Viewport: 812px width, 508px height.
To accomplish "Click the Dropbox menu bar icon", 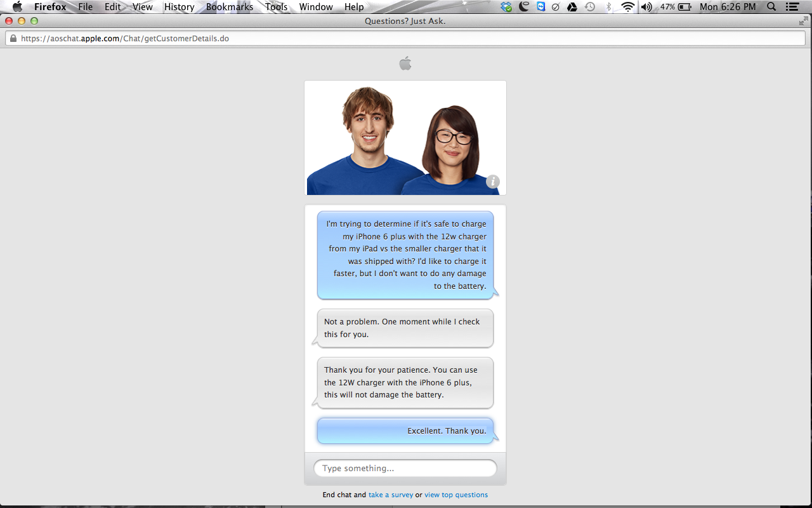I will tap(506, 7).
